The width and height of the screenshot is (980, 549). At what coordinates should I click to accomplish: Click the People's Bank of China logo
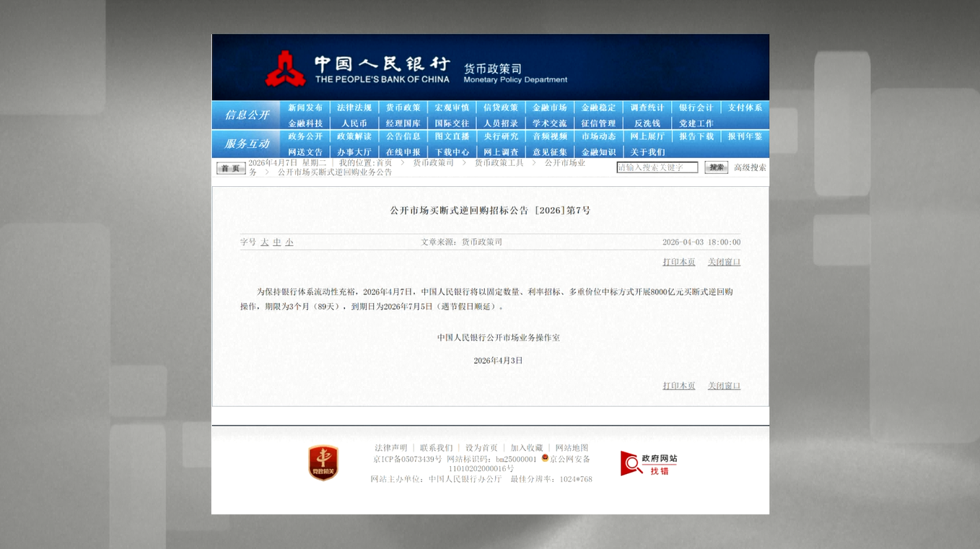click(285, 69)
